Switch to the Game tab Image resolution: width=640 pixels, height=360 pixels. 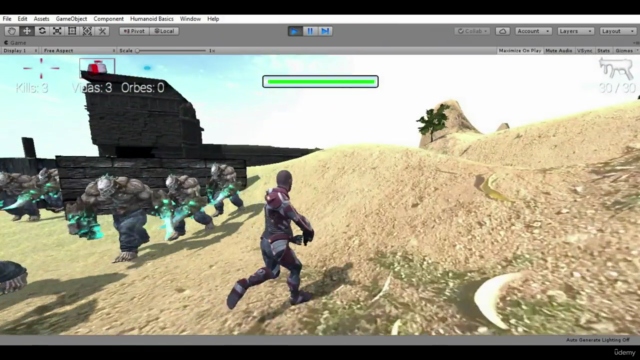pos(15,42)
